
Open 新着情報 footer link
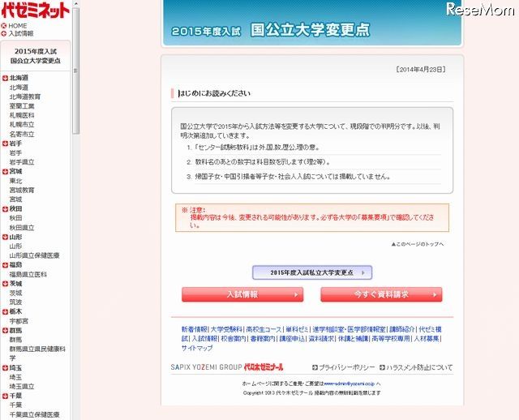[x=195, y=329]
